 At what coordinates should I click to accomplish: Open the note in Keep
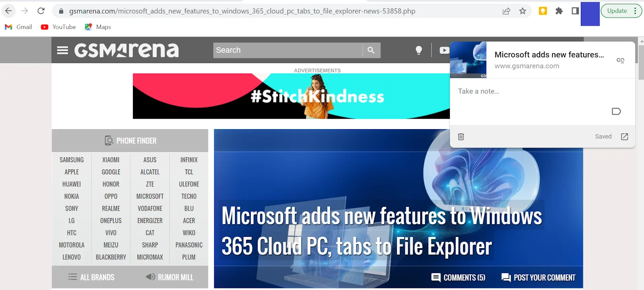(x=624, y=137)
